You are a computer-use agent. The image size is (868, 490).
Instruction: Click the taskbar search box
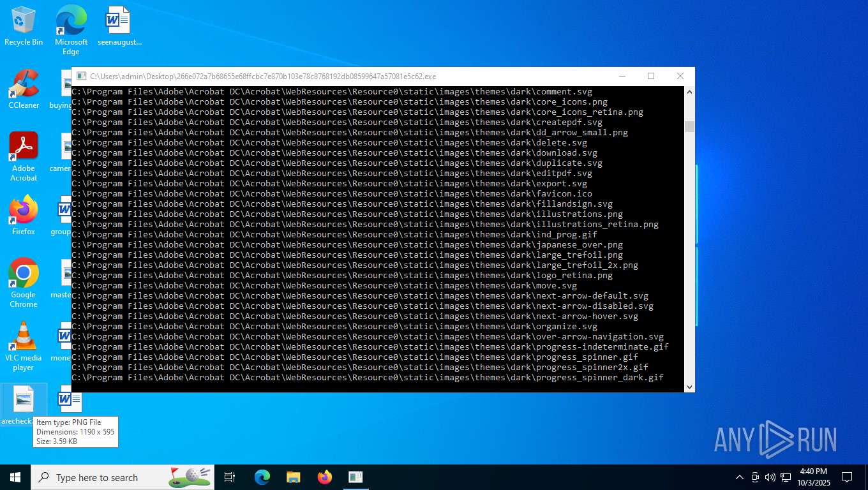[x=123, y=477]
